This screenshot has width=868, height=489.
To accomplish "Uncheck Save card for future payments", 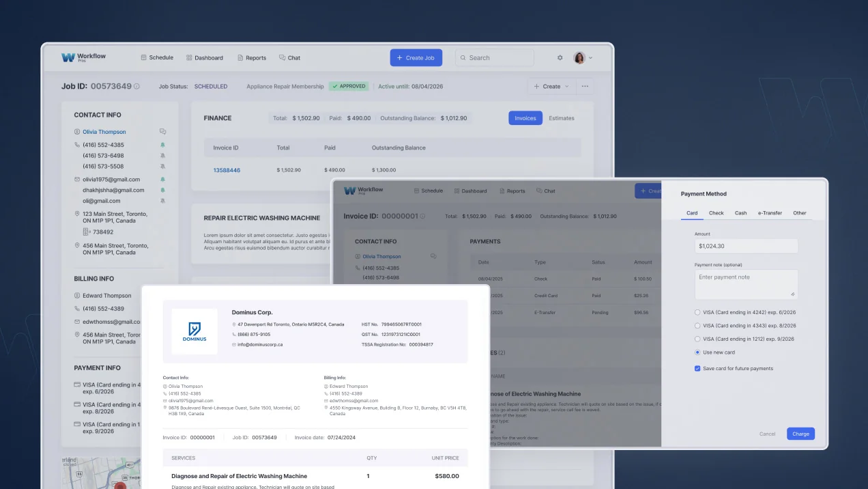I will (697, 368).
